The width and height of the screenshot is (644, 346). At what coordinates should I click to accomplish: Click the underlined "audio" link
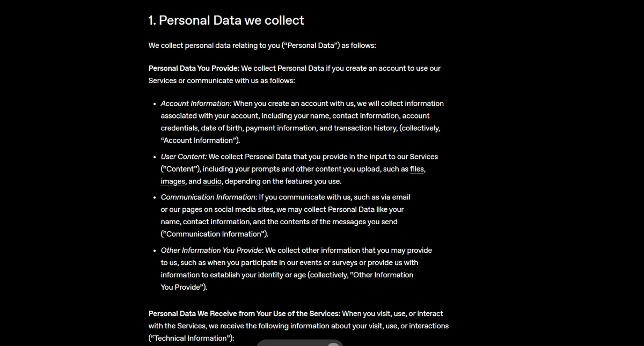tap(212, 181)
